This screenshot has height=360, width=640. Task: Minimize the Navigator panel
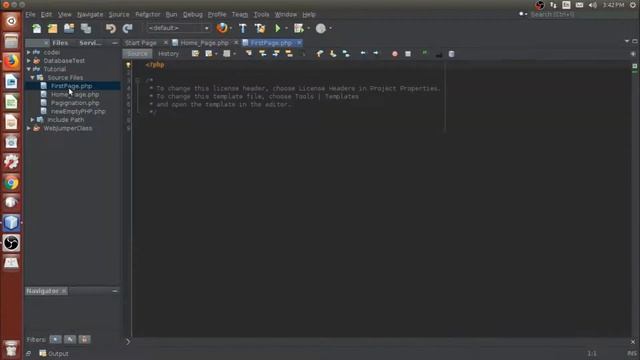click(115, 291)
